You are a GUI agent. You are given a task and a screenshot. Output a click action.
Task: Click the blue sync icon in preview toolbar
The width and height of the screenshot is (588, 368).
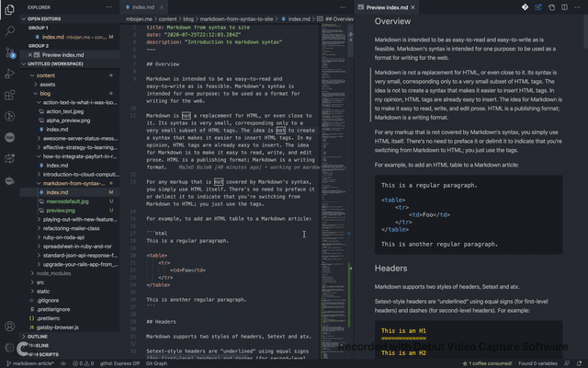[538, 7]
